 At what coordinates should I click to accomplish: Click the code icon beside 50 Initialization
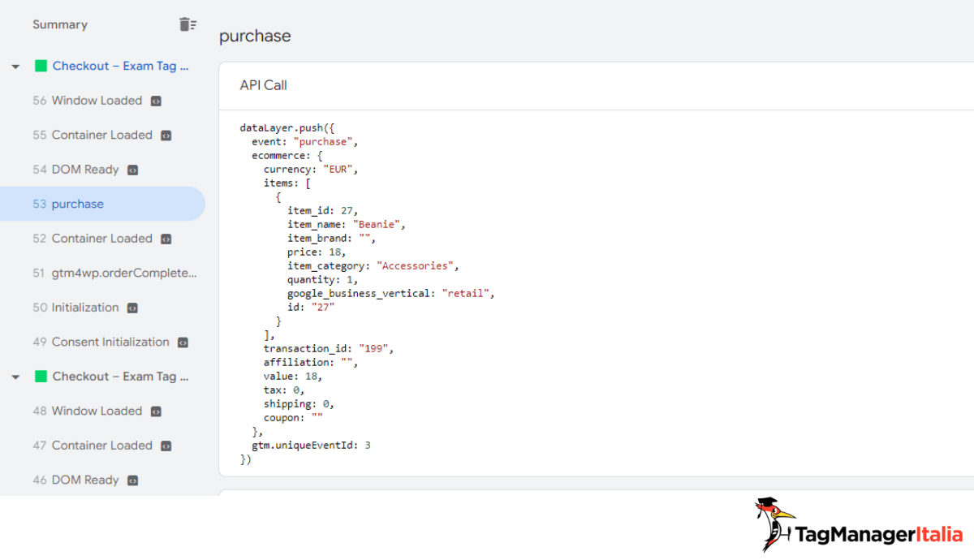[132, 308]
